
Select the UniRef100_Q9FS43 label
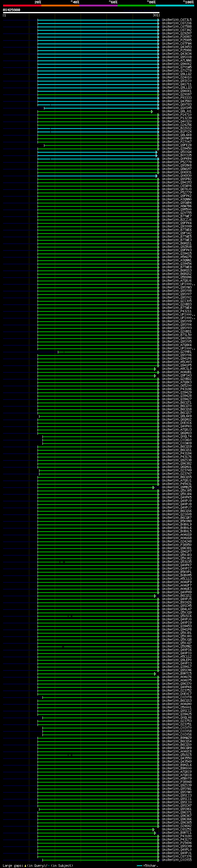click(177, 375)
